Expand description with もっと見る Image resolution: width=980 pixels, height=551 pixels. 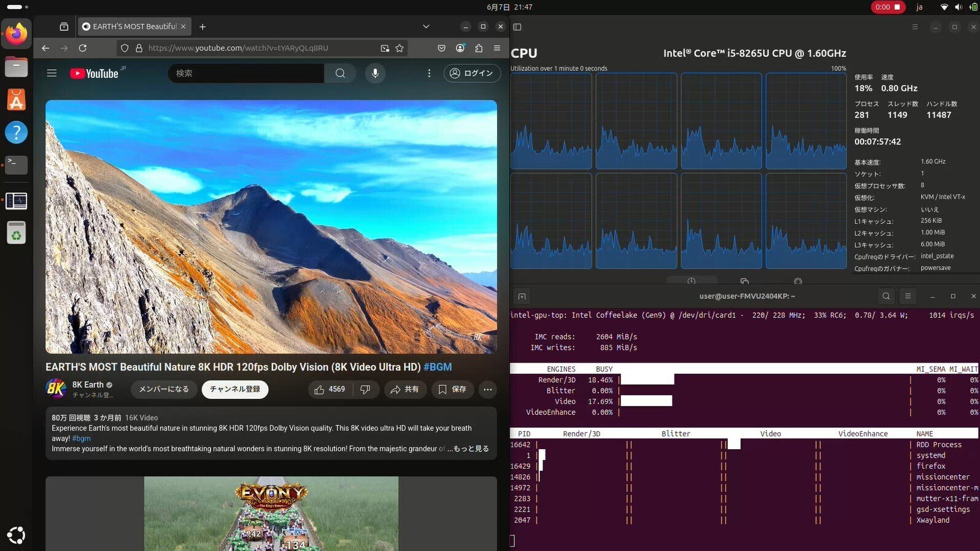(x=471, y=449)
